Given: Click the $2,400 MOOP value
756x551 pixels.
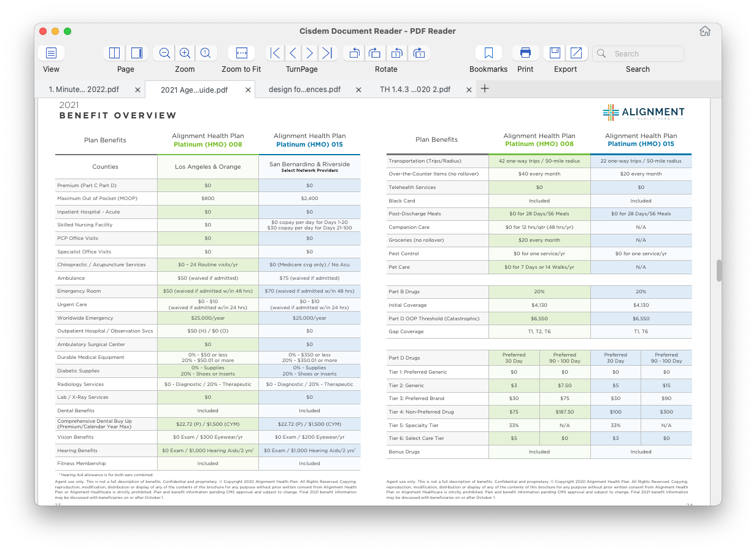Looking at the screenshot, I should coord(309,198).
